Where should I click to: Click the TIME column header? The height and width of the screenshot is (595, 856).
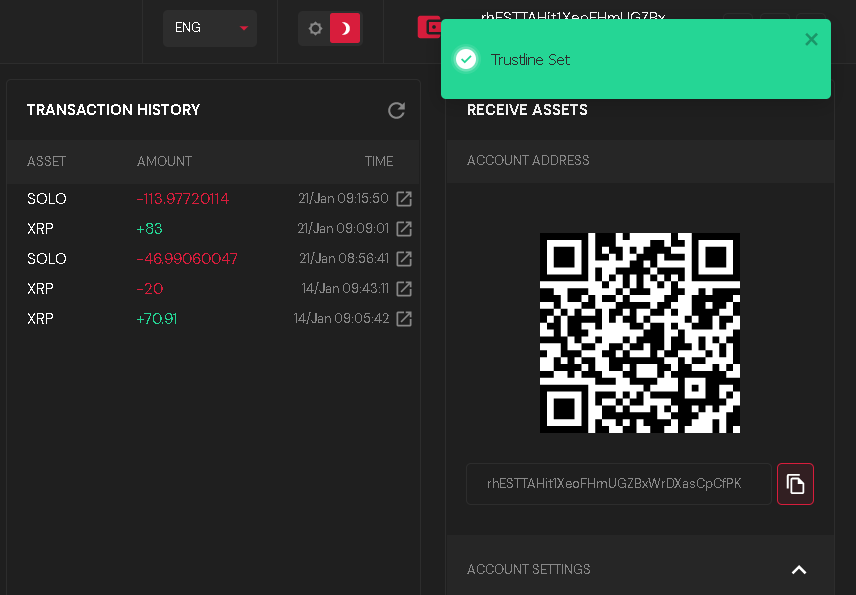click(379, 162)
